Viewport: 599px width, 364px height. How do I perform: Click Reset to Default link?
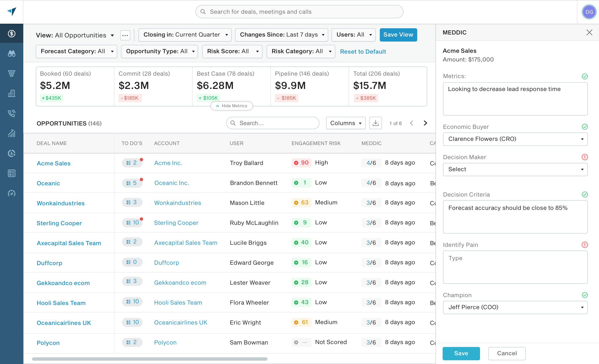pos(363,52)
